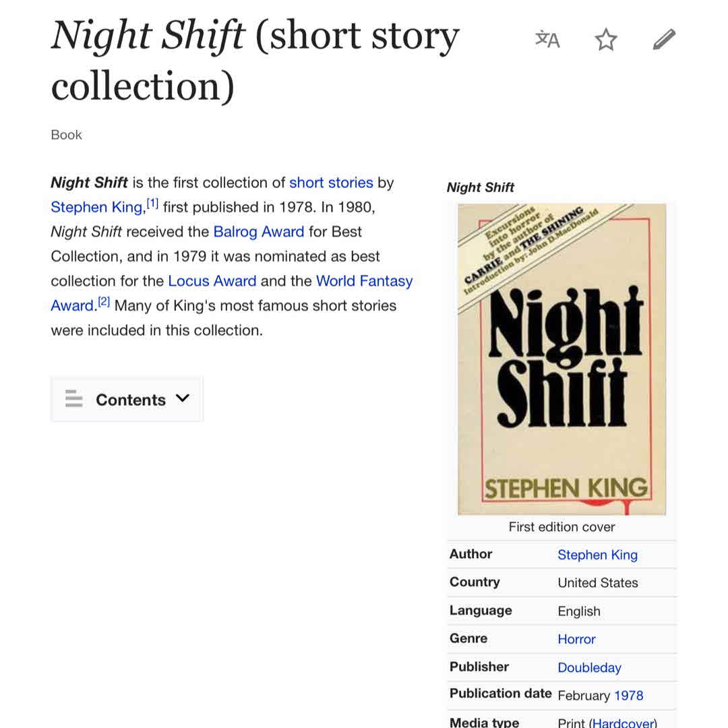Click the pencil edit icon
The image size is (728, 728).
pyautogui.click(x=664, y=40)
